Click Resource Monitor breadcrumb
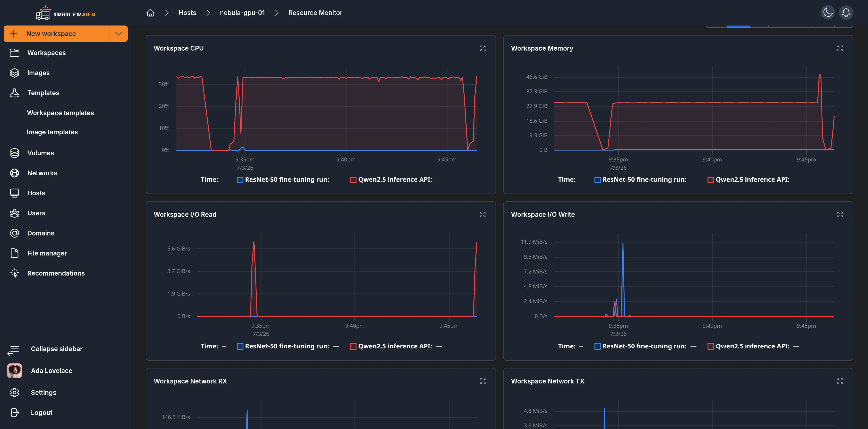 pyautogui.click(x=315, y=13)
